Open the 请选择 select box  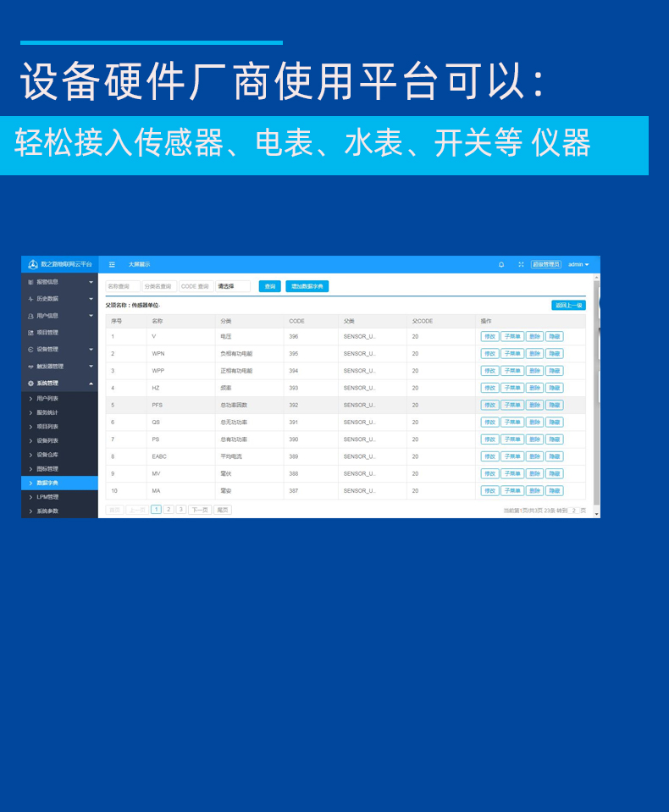233,287
